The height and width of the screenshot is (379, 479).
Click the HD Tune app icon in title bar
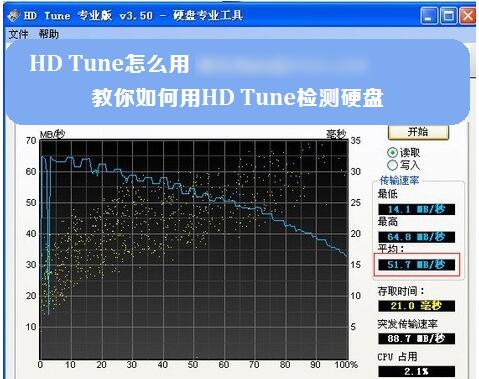pos(14,16)
